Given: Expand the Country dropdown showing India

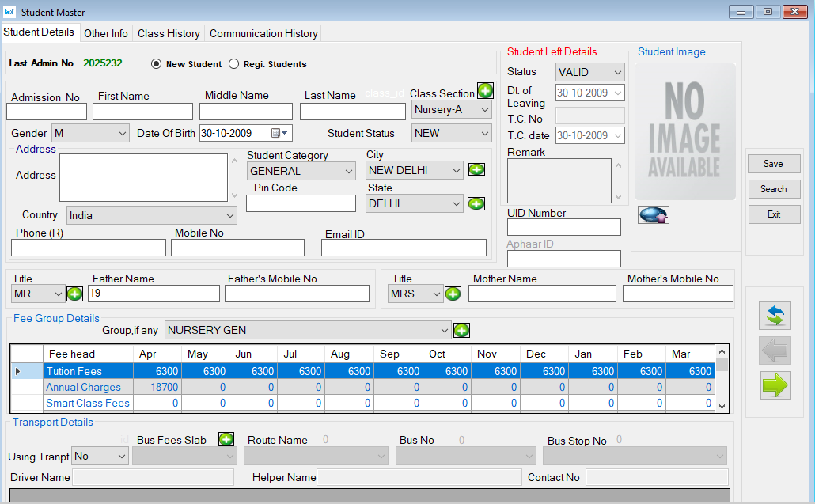Looking at the screenshot, I should (229, 215).
